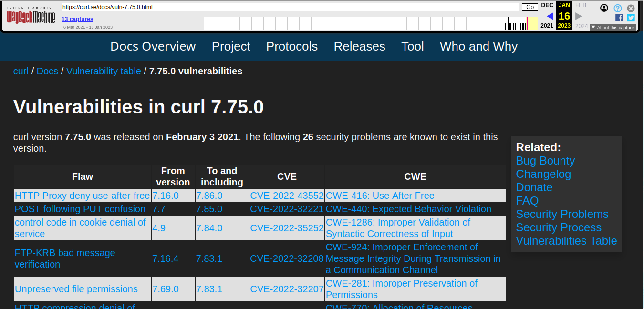Open HTTP Proxy deny use-after-free flaw
The image size is (644, 309).
coord(82,196)
